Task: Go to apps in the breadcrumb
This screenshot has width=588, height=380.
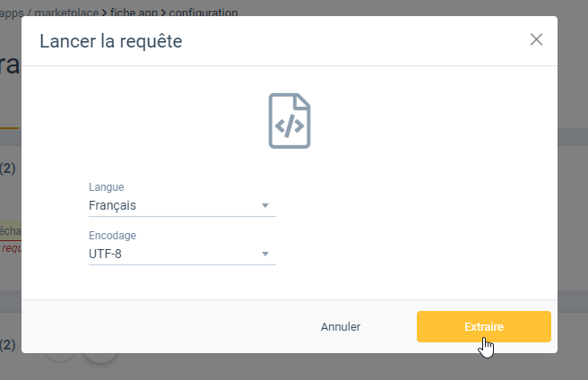Action: [x=12, y=13]
